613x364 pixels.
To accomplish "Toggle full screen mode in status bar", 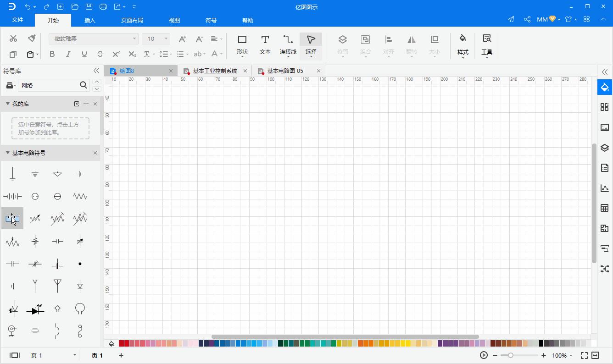I will pyautogui.click(x=584, y=355).
